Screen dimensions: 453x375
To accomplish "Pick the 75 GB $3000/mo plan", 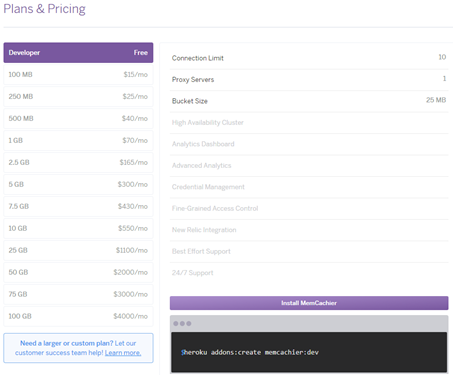I will 78,294.
